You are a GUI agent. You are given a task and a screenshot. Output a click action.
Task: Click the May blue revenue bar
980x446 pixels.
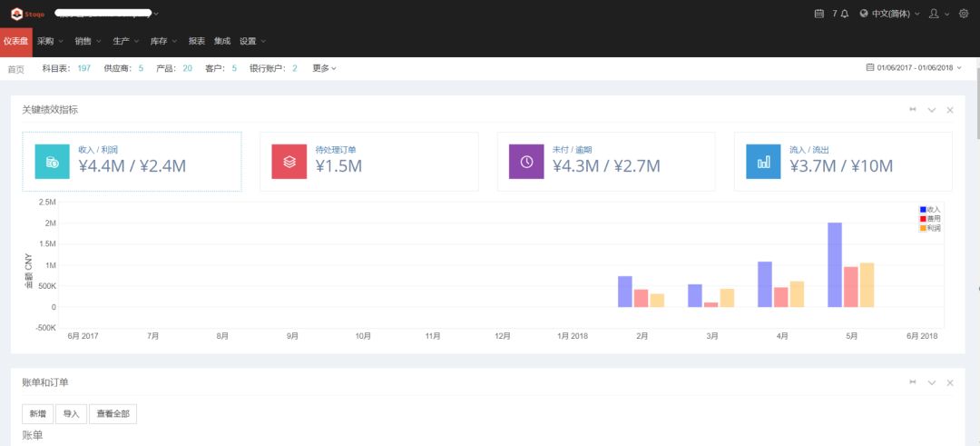pyautogui.click(x=835, y=264)
